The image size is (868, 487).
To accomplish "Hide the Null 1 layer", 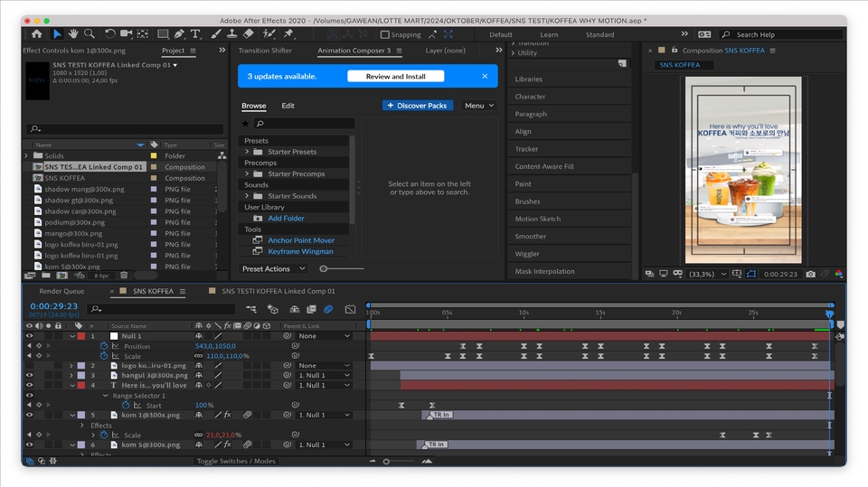I will [x=29, y=336].
